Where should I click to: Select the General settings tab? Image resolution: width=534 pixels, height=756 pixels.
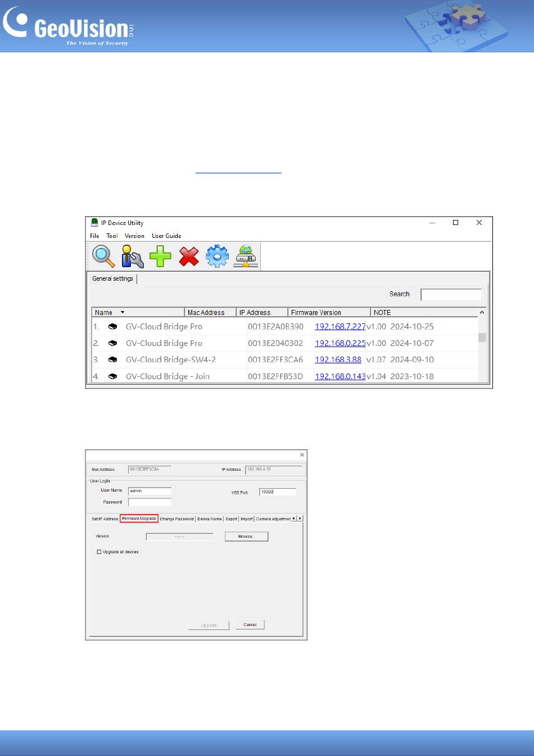pos(113,278)
